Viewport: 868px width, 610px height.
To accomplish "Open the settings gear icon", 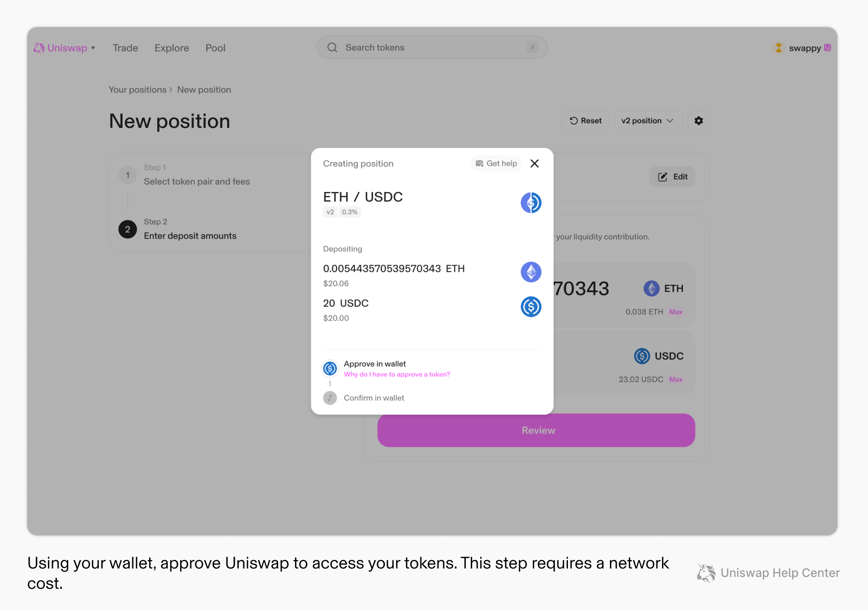I will point(698,121).
